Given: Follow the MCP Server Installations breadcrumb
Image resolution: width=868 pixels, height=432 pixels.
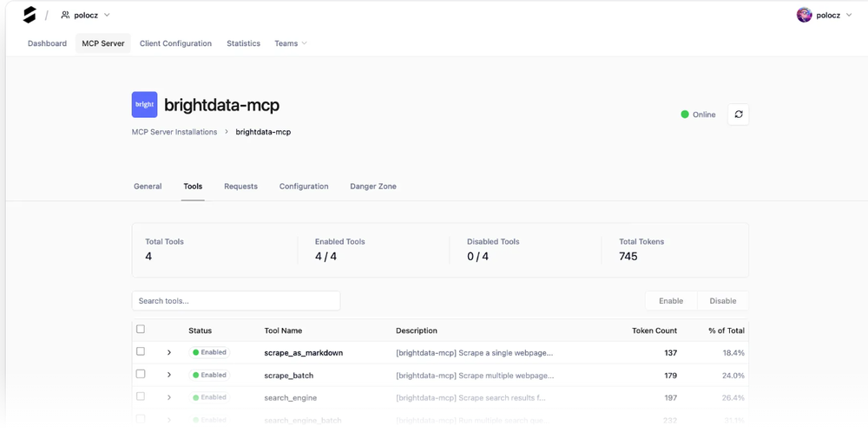Looking at the screenshot, I should point(174,132).
